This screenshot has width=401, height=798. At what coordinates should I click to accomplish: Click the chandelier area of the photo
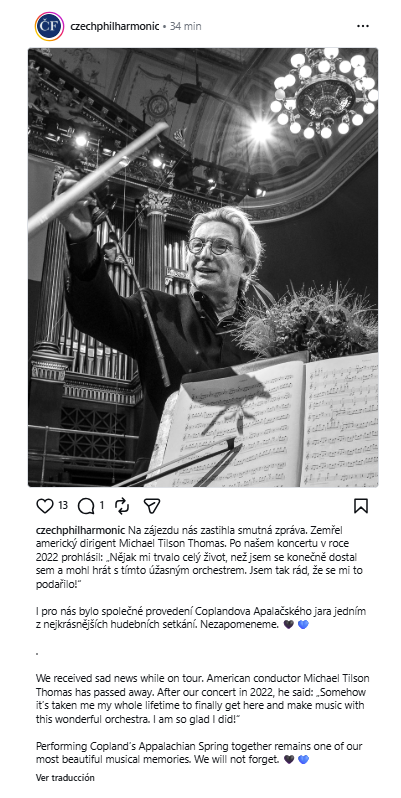(x=326, y=94)
